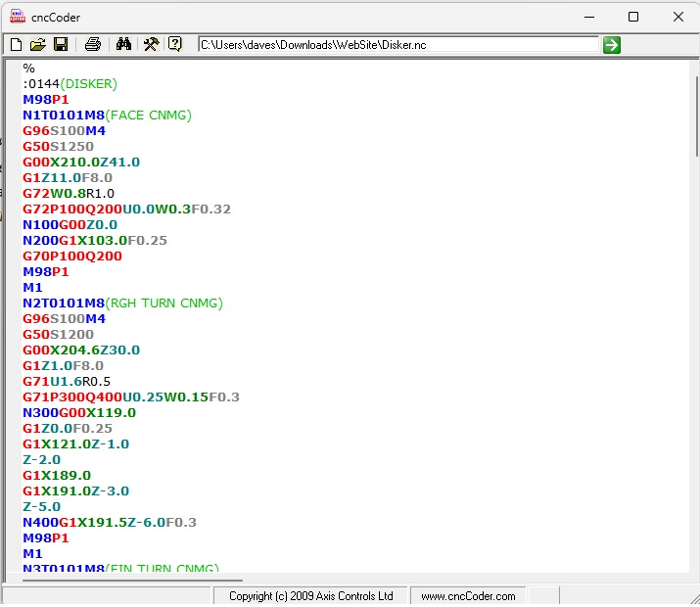Print the NC program

point(93,44)
